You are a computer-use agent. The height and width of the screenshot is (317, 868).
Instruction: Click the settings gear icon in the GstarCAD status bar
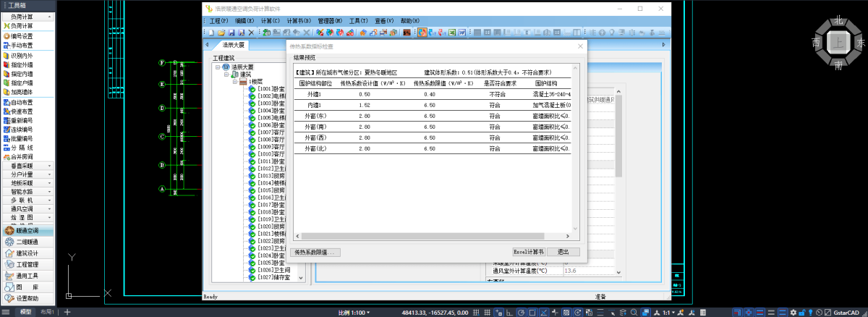(793, 312)
